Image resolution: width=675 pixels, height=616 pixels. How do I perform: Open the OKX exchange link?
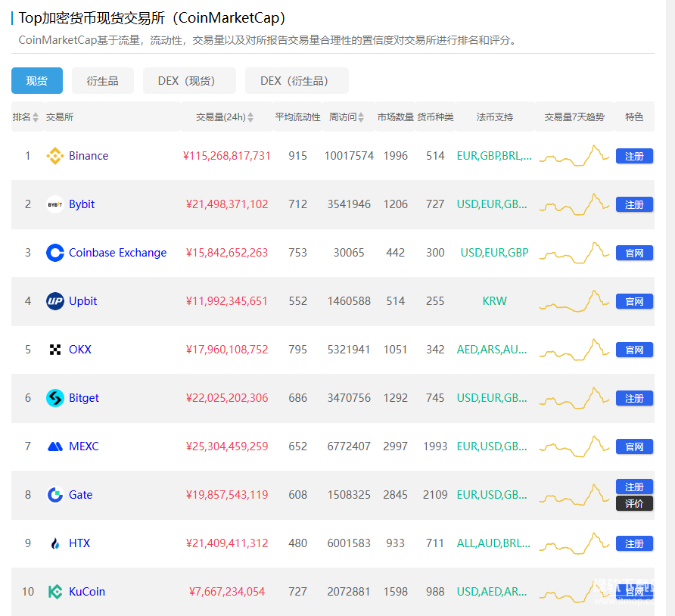80,350
